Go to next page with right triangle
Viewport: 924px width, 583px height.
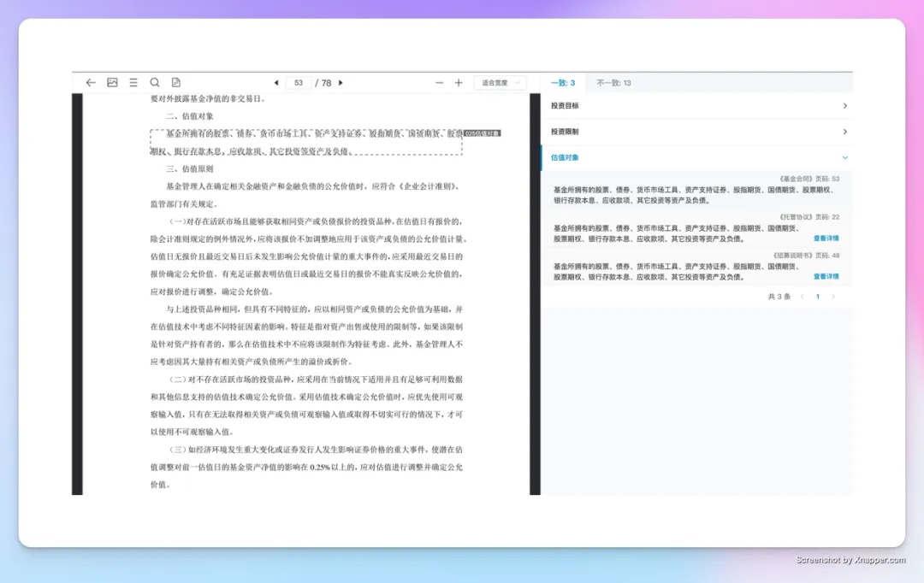(341, 83)
